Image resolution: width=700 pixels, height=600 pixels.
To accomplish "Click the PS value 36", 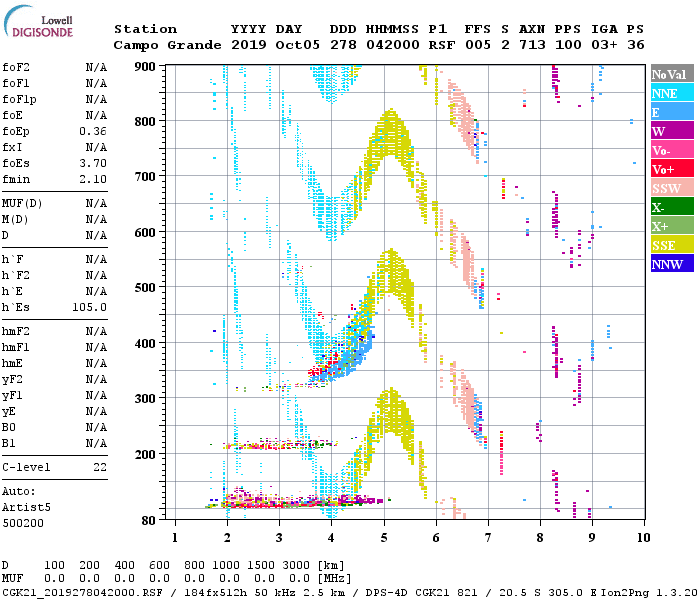I will click(636, 45).
